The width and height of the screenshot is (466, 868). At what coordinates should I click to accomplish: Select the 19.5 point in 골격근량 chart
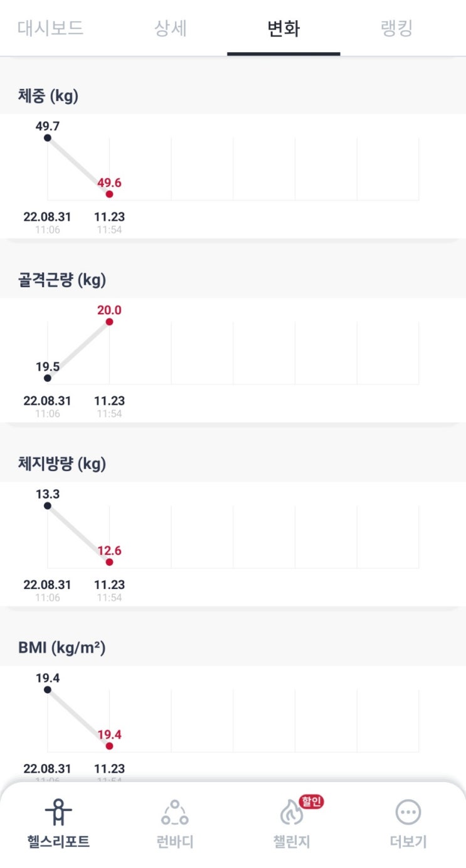(48, 378)
